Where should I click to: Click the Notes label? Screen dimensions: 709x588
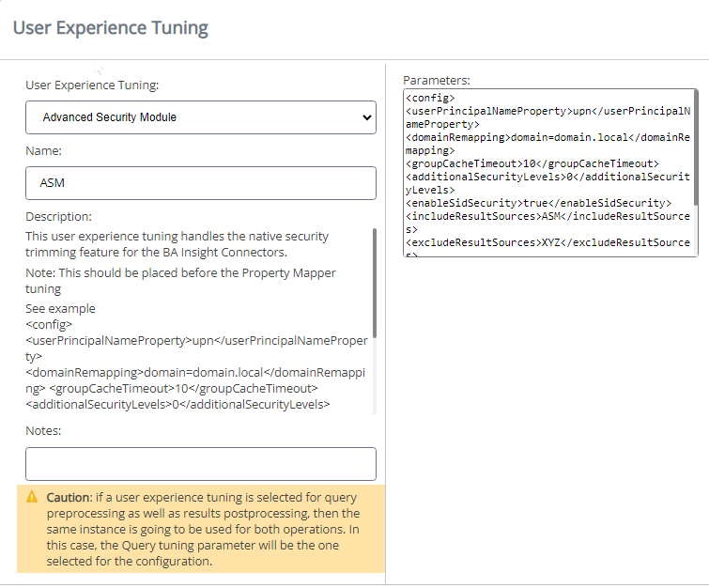pos(43,430)
